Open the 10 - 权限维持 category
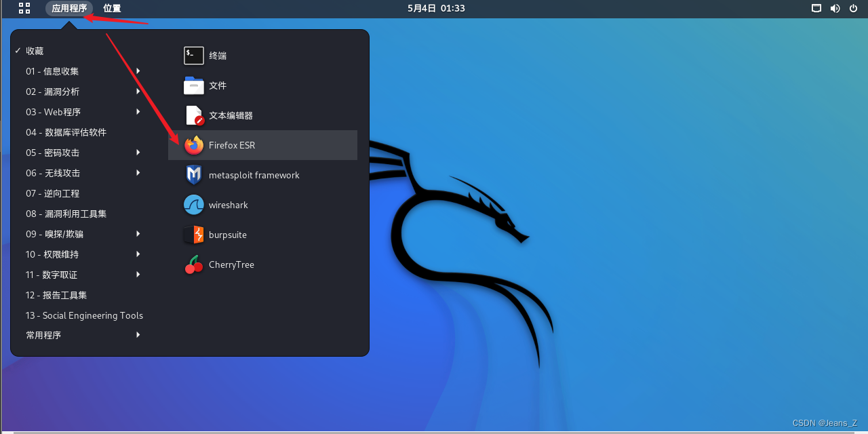The image size is (868, 434). tap(52, 254)
